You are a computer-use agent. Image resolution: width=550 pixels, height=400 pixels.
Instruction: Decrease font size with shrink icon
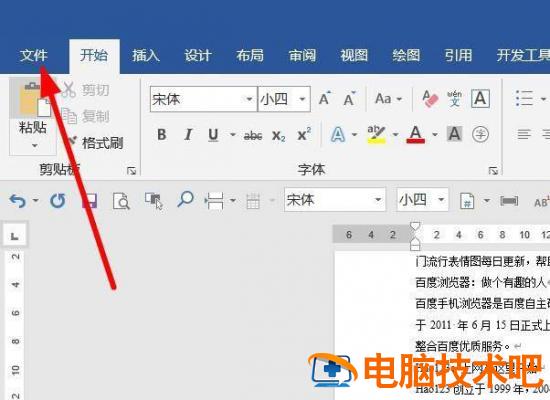coord(349,99)
